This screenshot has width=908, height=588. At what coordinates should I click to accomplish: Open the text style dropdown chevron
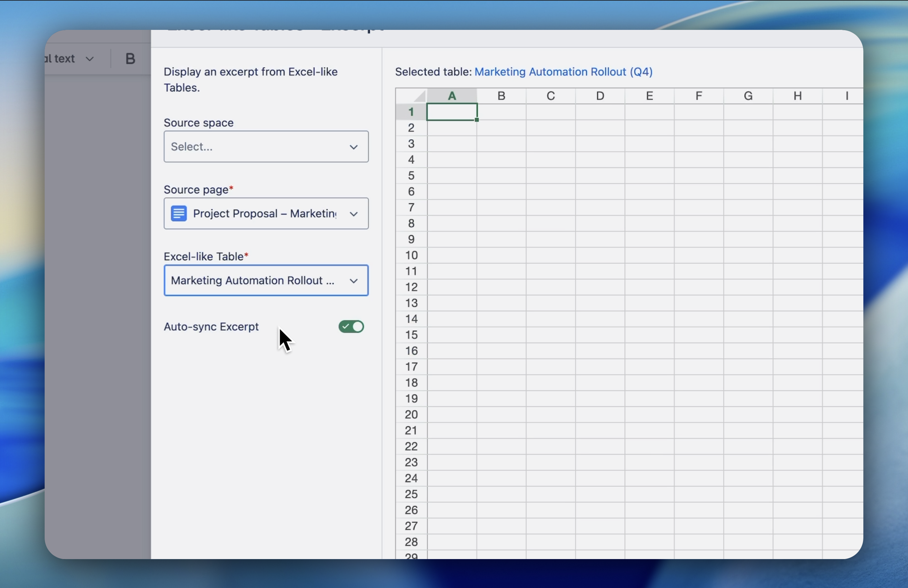pos(90,59)
